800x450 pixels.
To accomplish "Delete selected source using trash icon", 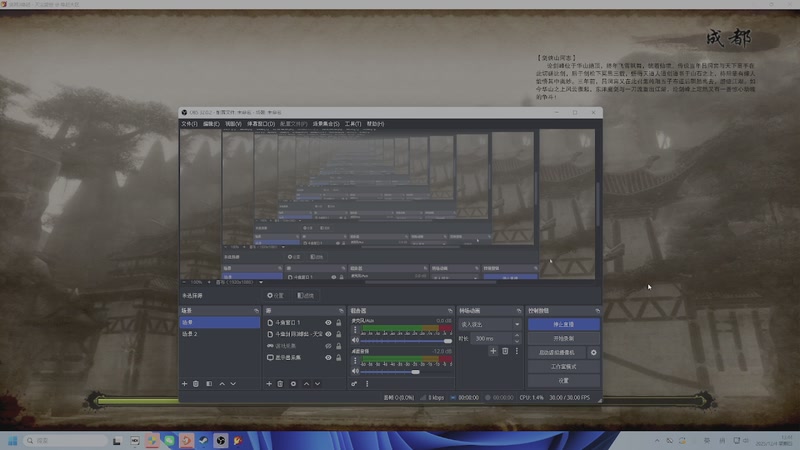I will [280, 384].
